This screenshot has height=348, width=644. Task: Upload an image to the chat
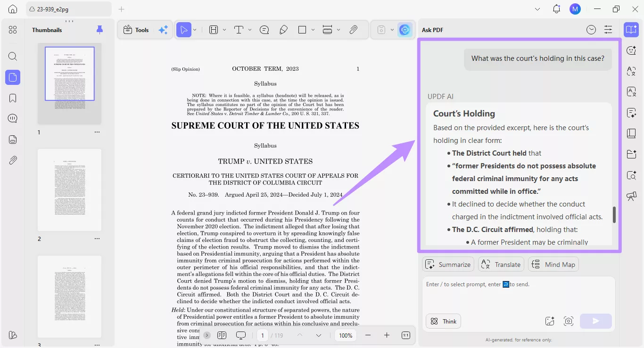[550, 321]
